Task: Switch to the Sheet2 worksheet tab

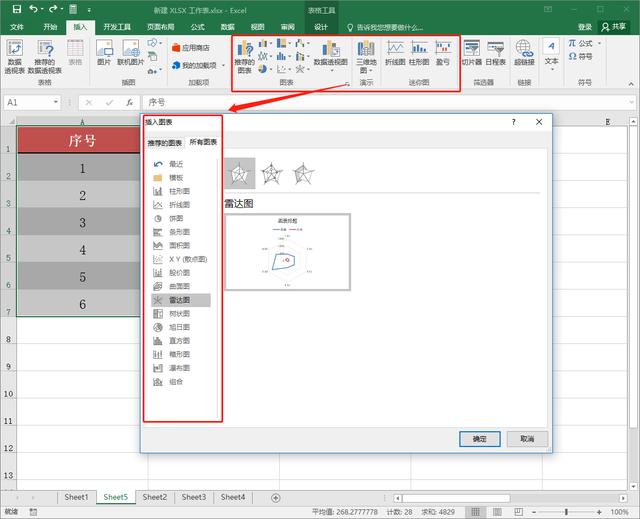Action: (154, 497)
